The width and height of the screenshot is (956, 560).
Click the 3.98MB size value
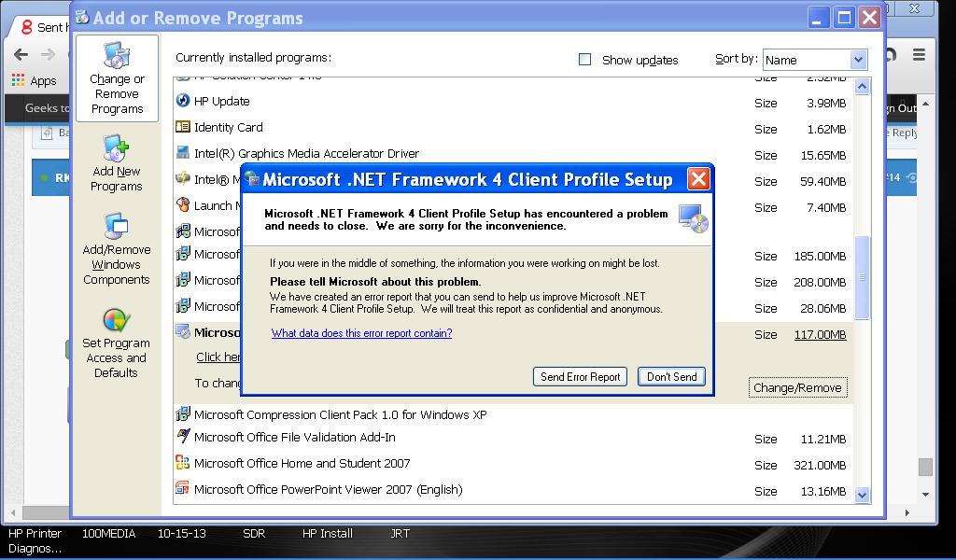point(827,104)
